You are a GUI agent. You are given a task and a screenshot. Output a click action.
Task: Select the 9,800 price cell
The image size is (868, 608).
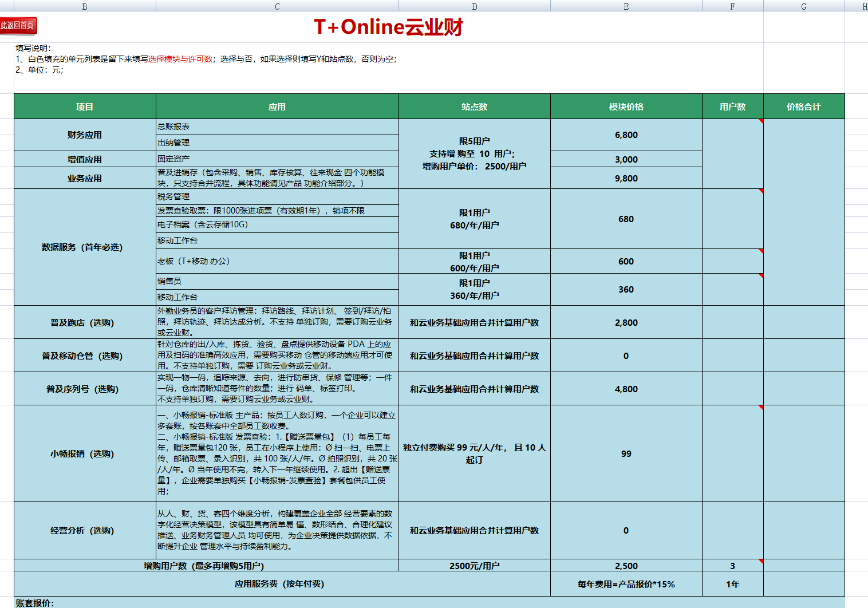pos(626,178)
